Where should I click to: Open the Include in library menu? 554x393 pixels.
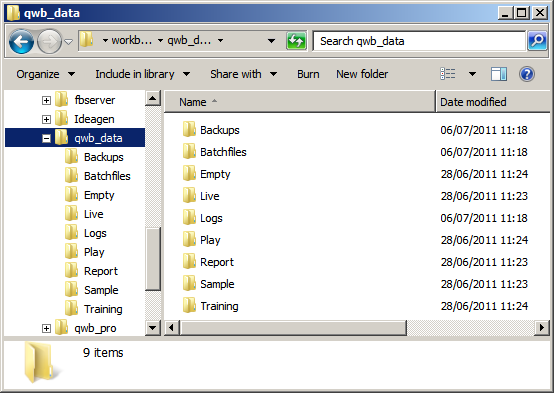click(x=142, y=74)
